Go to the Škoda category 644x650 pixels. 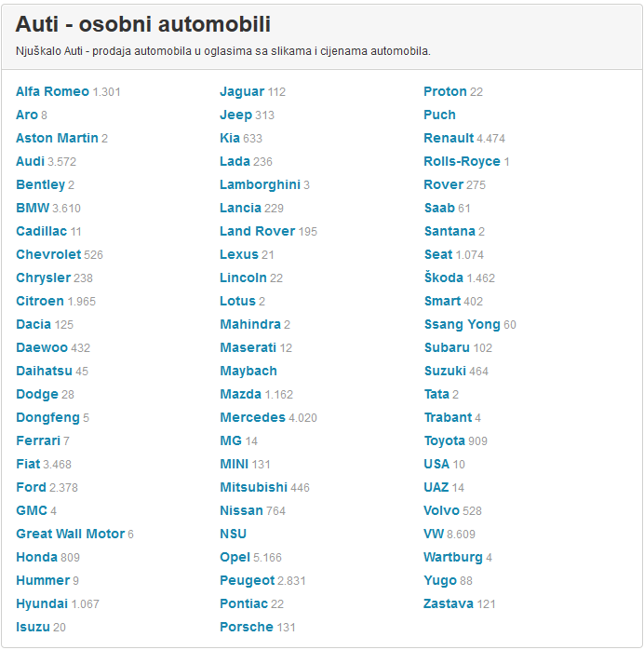[443, 278]
